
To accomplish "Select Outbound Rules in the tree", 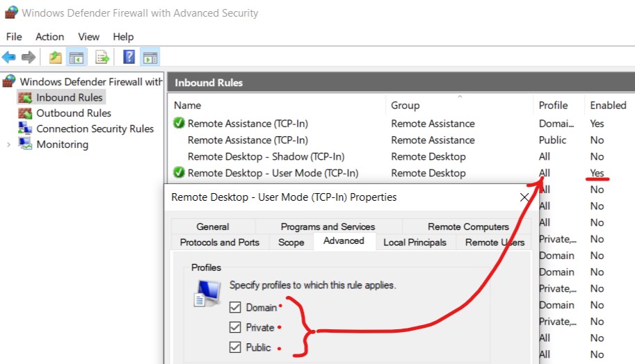I will tap(74, 113).
